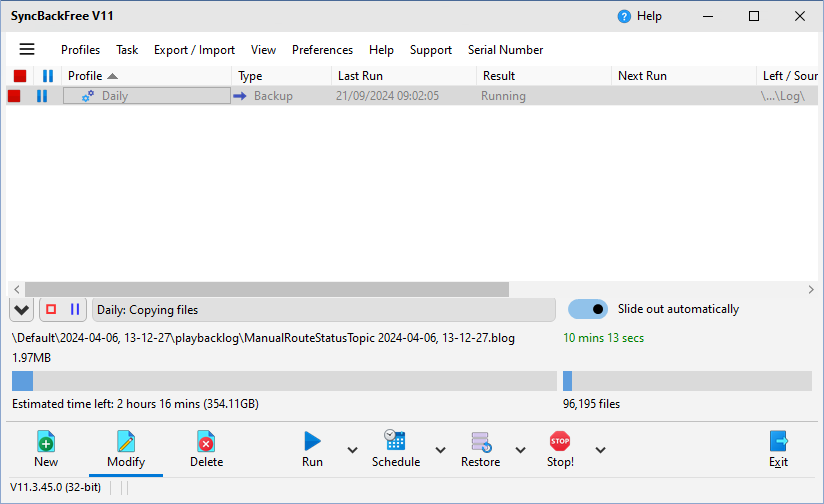824x504 pixels.
Task: Expand the Schedule options dropdown arrow
Action: pos(440,450)
